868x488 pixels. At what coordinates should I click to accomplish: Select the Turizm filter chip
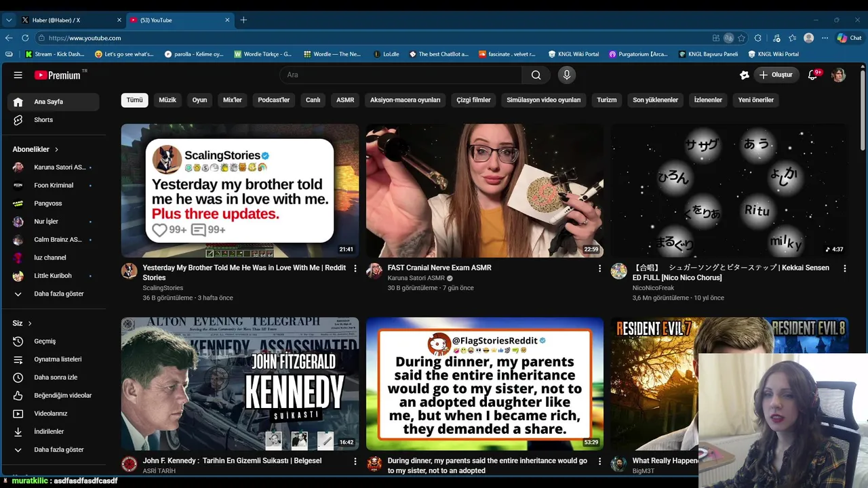pyautogui.click(x=607, y=100)
